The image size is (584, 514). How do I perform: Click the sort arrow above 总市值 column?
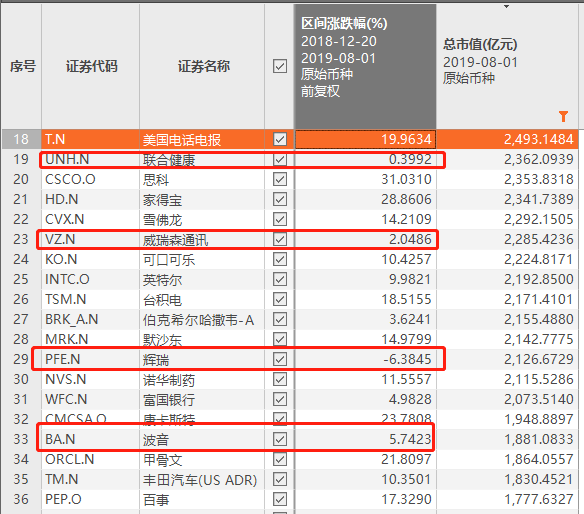click(x=506, y=7)
